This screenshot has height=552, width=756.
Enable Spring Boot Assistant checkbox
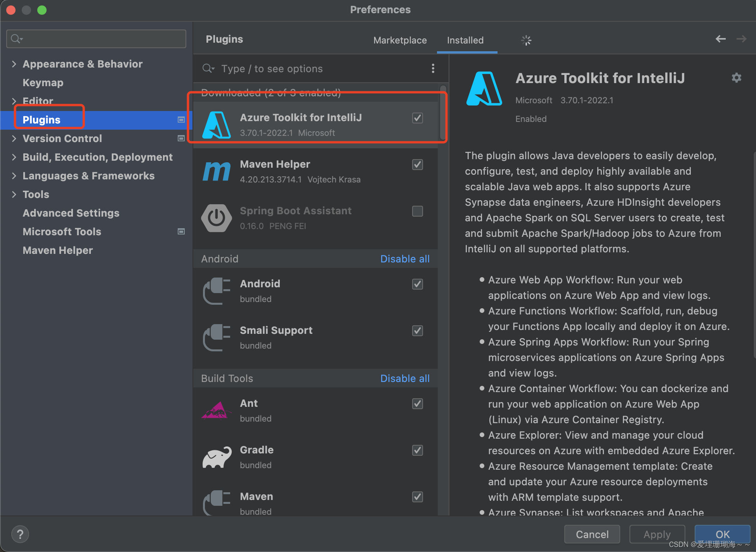click(x=417, y=211)
